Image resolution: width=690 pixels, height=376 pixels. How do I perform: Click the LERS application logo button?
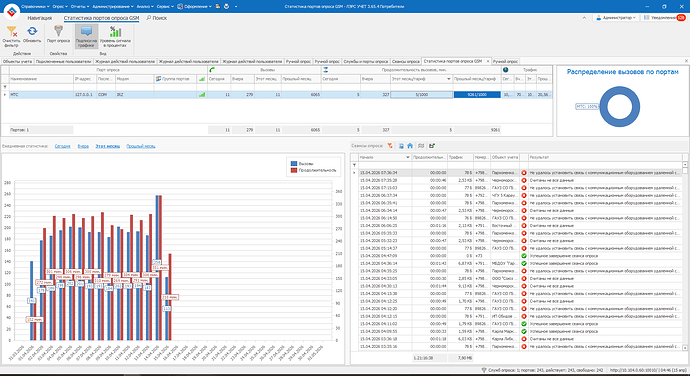tap(11, 11)
